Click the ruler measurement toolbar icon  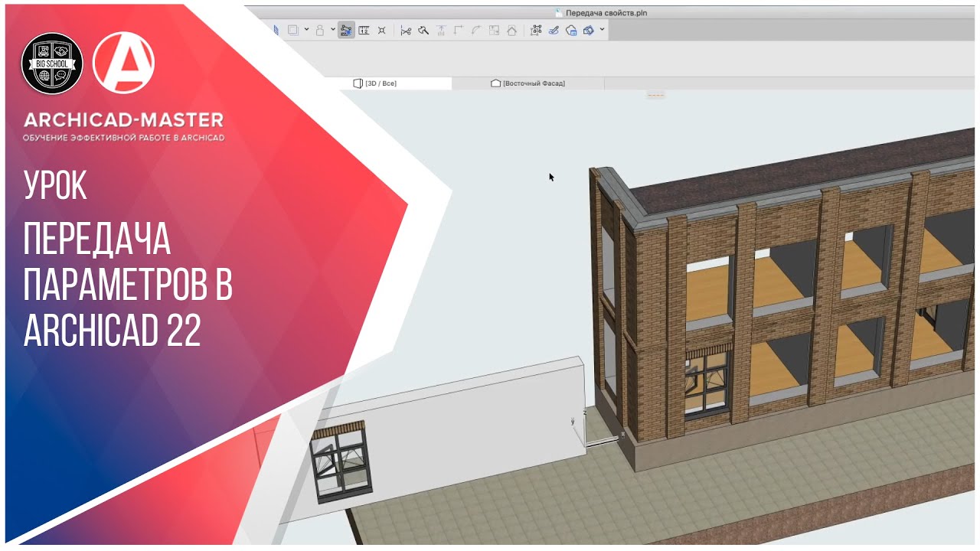point(364,30)
